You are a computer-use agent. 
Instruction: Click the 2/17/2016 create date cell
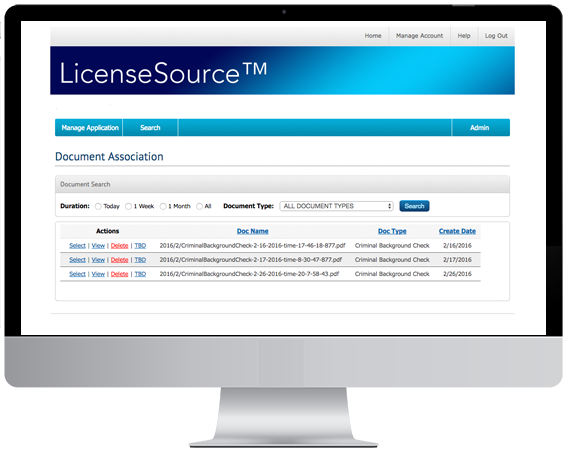(x=457, y=260)
